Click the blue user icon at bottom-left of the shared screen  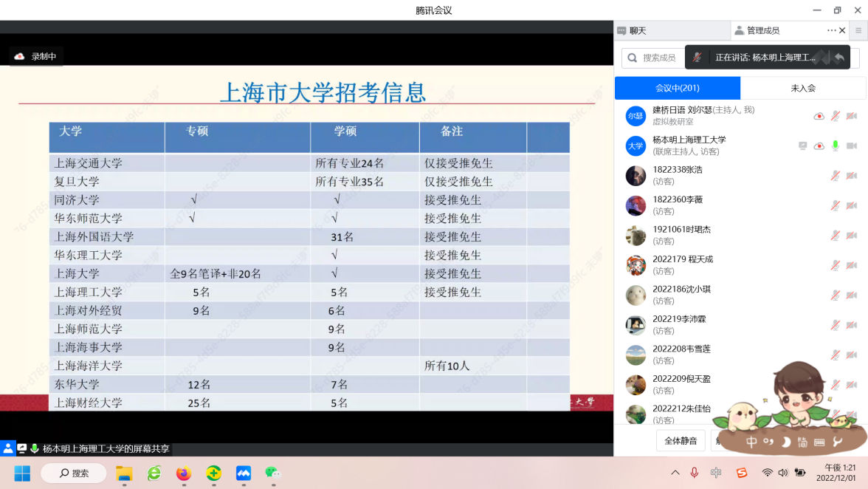tap(7, 448)
